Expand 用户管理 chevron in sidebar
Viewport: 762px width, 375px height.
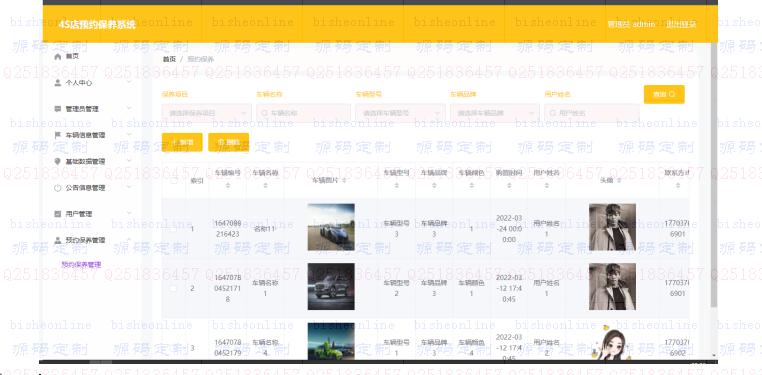(x=129, y=213)
